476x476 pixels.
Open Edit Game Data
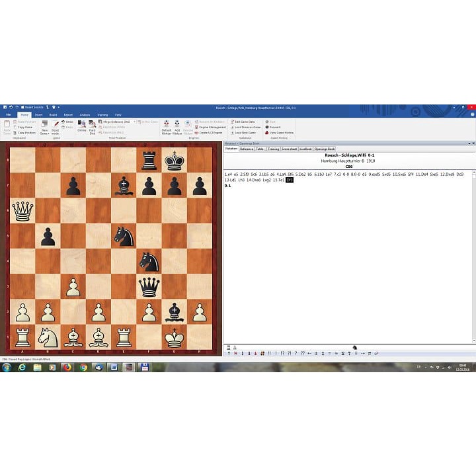[x=243, y=122]
